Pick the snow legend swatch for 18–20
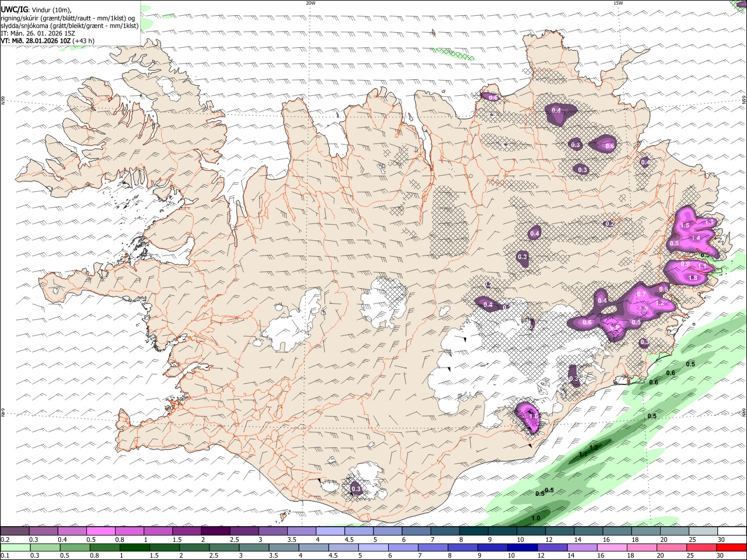The height and width of the screenshot is (560, 747). [x=646, y=531]
